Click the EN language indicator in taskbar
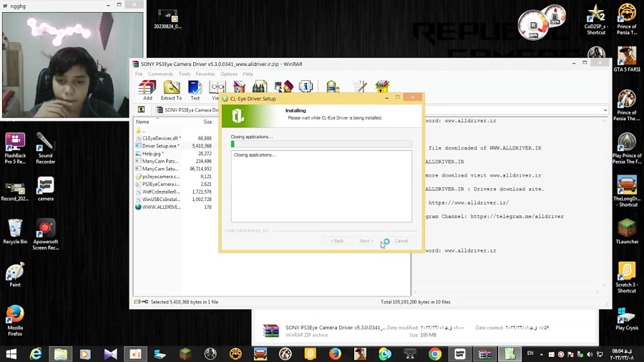The width and height of the screenshot is (644, 362). [x=530, y=353]
